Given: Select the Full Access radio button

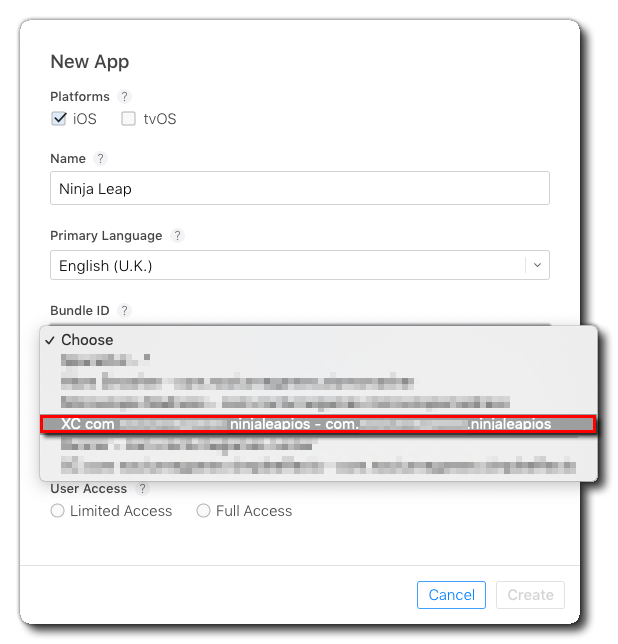Looking at the screenshot, I should pos(203,511).
